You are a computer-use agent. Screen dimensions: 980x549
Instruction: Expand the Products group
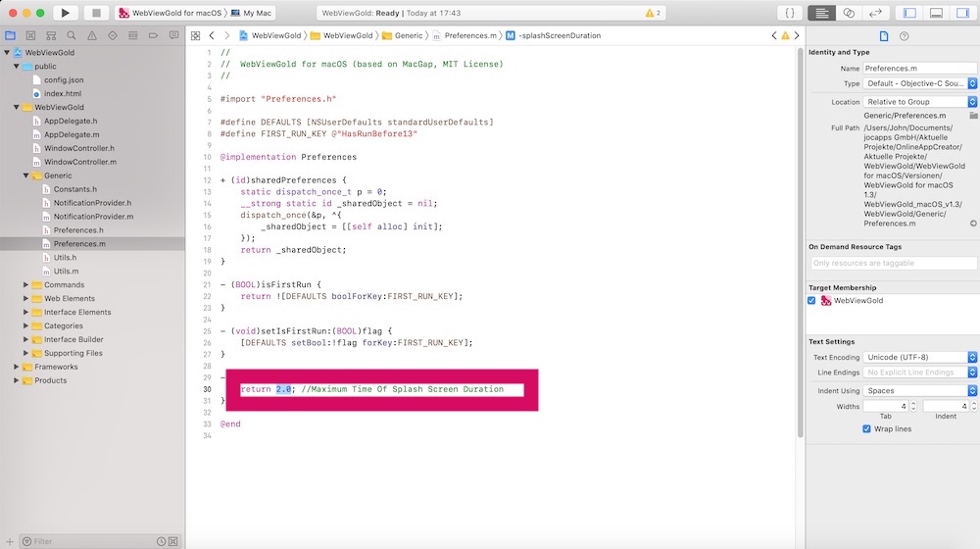pos(17,380)
